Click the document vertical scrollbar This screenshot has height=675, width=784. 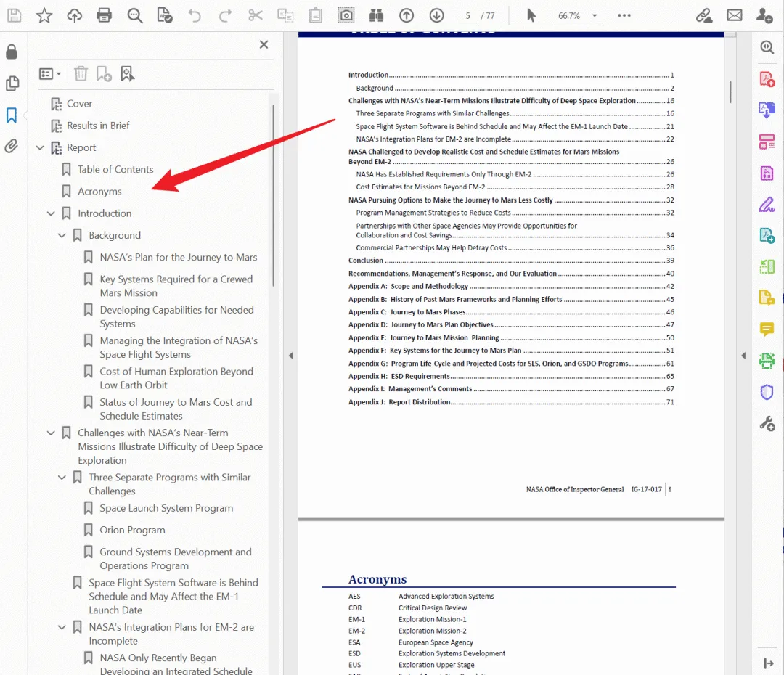click(x=730, y=92)
